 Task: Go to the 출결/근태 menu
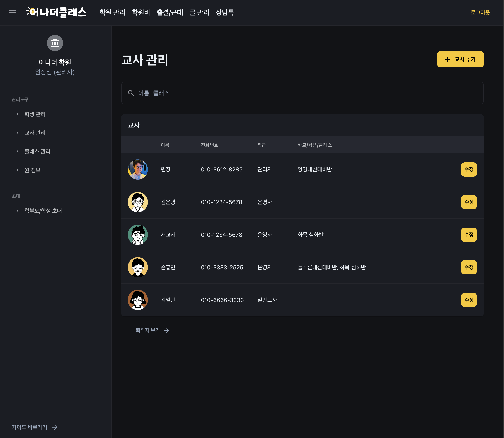[x=170, y=12]
